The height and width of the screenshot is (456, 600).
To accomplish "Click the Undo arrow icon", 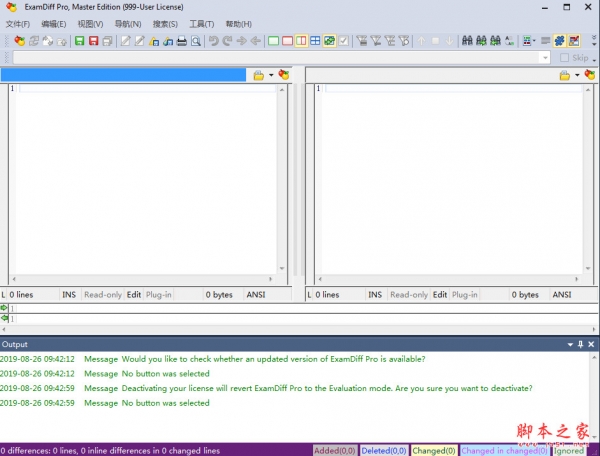I will click(x=213, y=41).
